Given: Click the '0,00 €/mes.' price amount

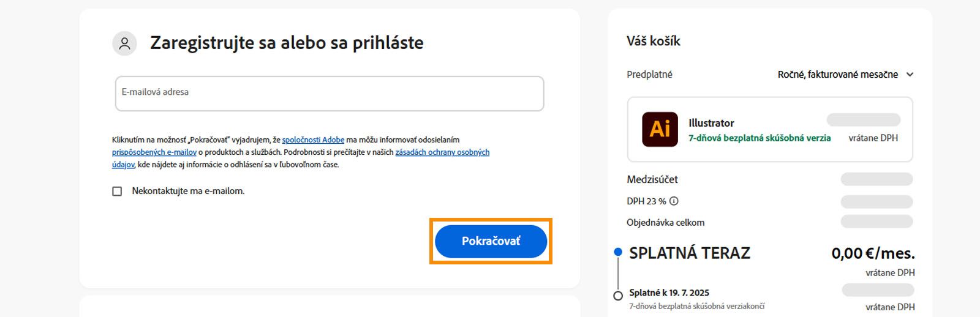Looking at the screenshot, I should click(873, 253).
